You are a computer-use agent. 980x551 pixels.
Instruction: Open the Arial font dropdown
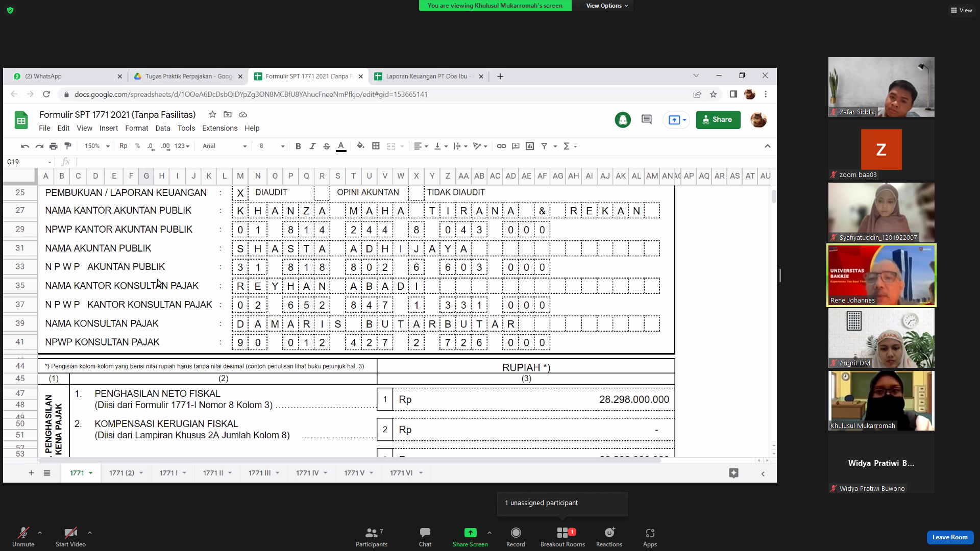pos(225,146)
